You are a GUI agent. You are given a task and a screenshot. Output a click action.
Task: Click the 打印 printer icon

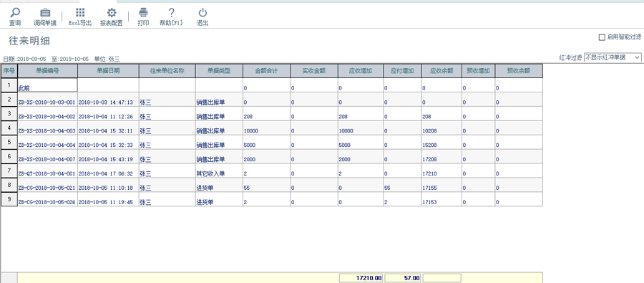pyautogui.click(x=143, y=13)
